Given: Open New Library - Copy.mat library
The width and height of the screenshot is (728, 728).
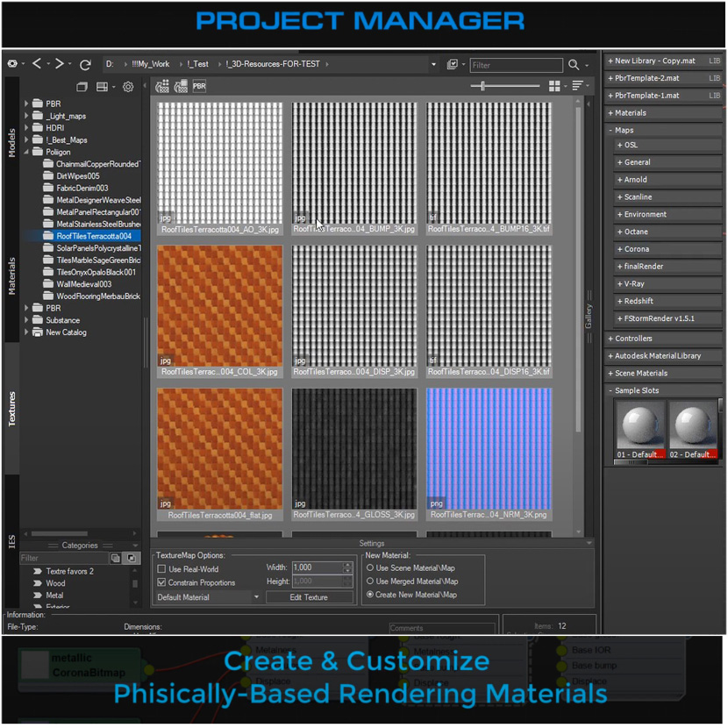Looking at the screenshot, I should tap(663, 61).
